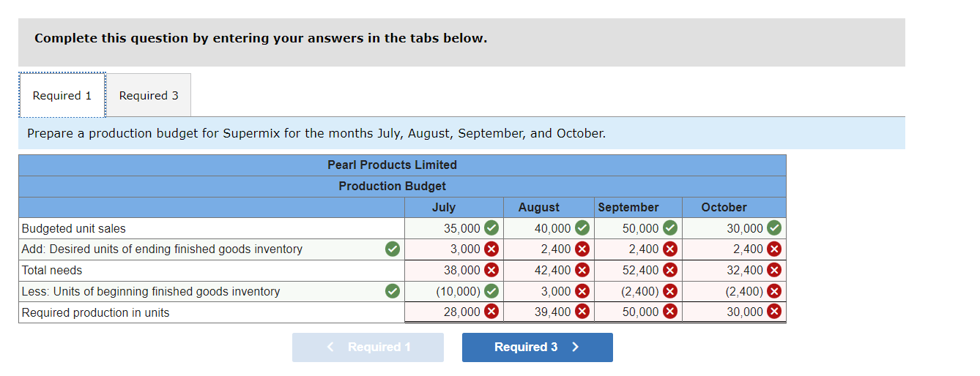Image resolution: width=980 pixels, height=376 pixels.
Task: Click the green check icon beside October 30,000 budgeted sales
Action: click(x=774, y=228)
